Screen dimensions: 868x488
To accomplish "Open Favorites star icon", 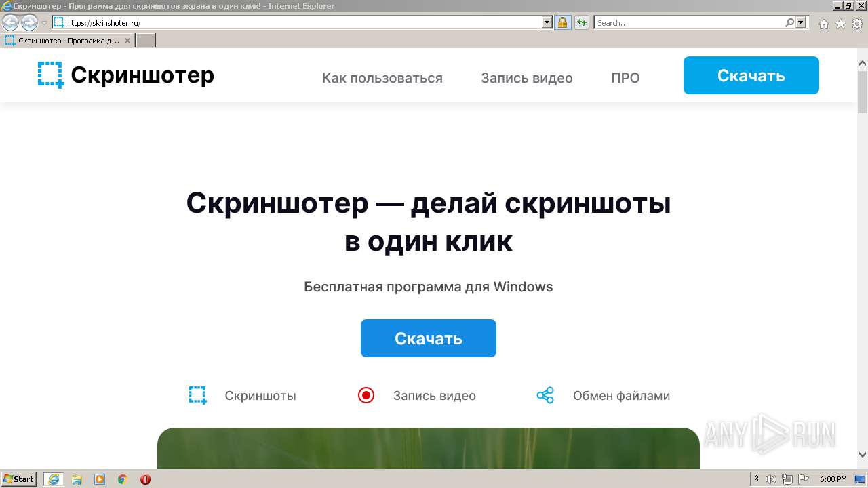I will [840, 24].
